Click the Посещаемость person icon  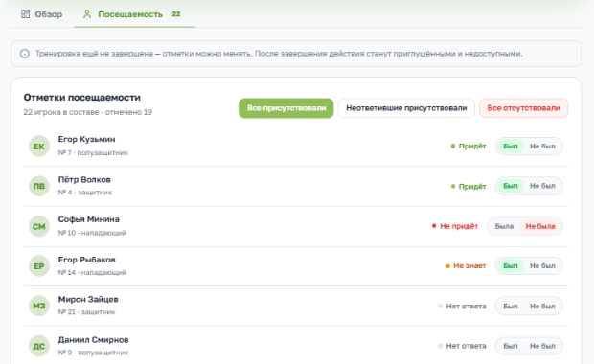point(87,14)
